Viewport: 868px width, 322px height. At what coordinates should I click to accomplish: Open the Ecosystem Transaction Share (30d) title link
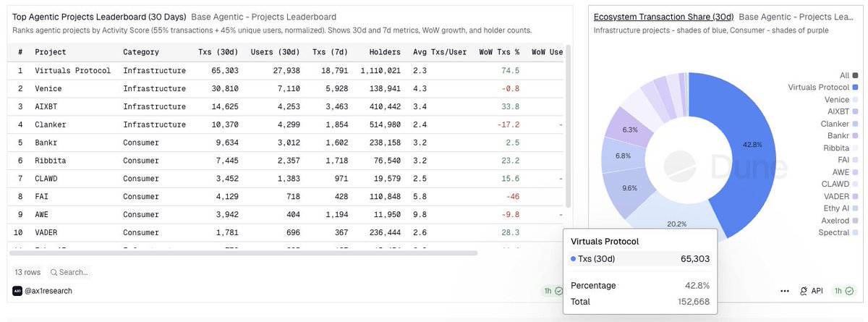tap(663, 17)
